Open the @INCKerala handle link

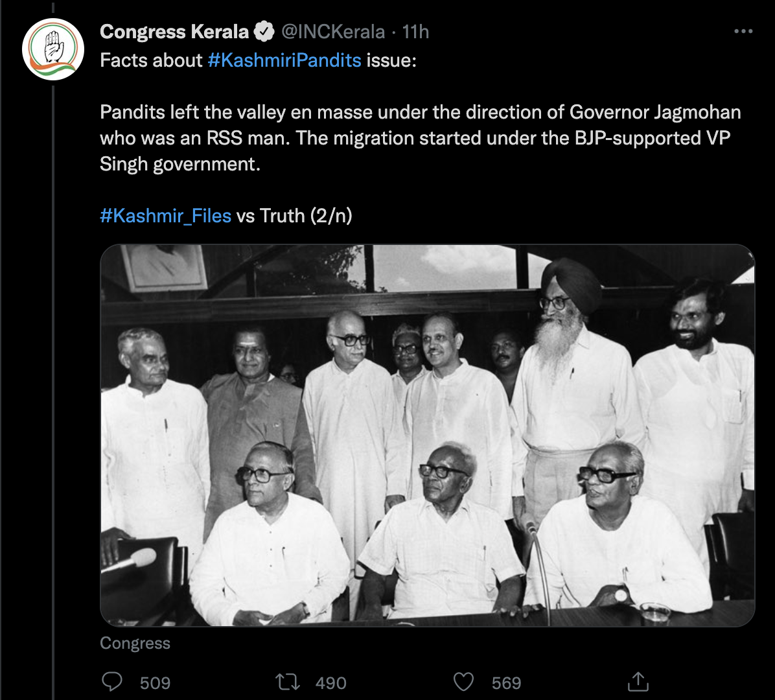pyautogui.click(x=332, y=31)
